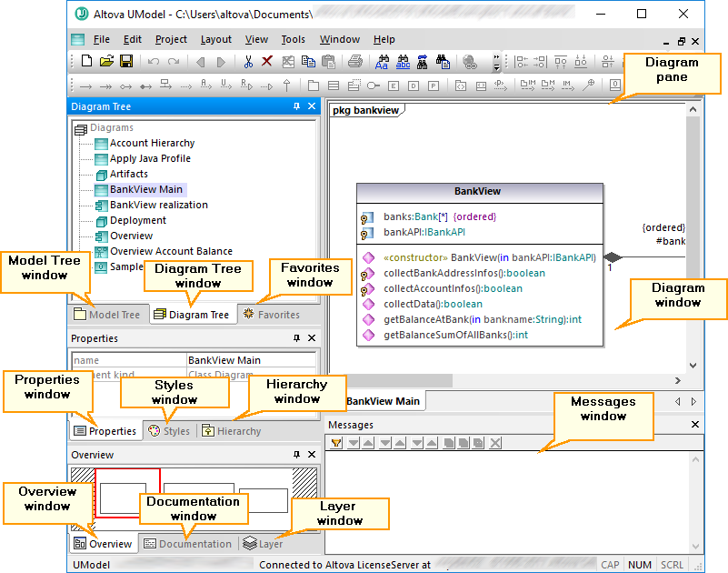728x573 pixels.
Task: Click the clear X icon in Messages toolbar
Action: pos(495,443)
